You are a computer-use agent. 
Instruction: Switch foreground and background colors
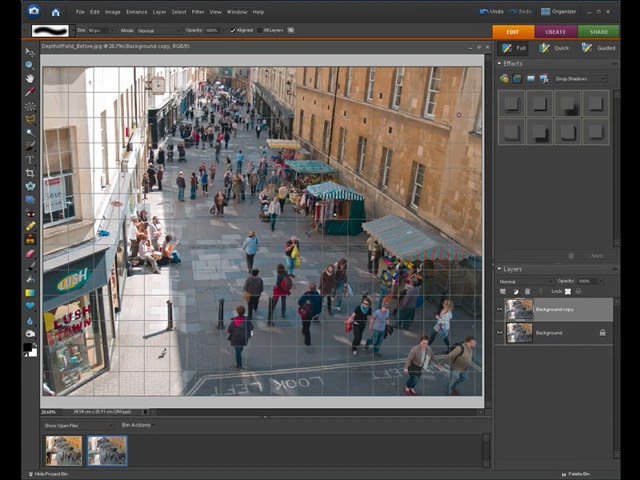tap(34, 345)
